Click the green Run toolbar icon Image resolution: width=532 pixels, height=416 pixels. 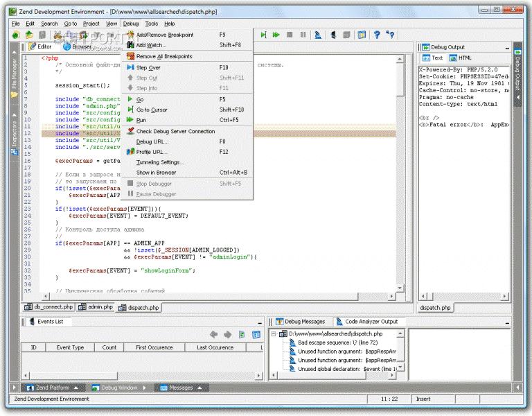[276, 35]
